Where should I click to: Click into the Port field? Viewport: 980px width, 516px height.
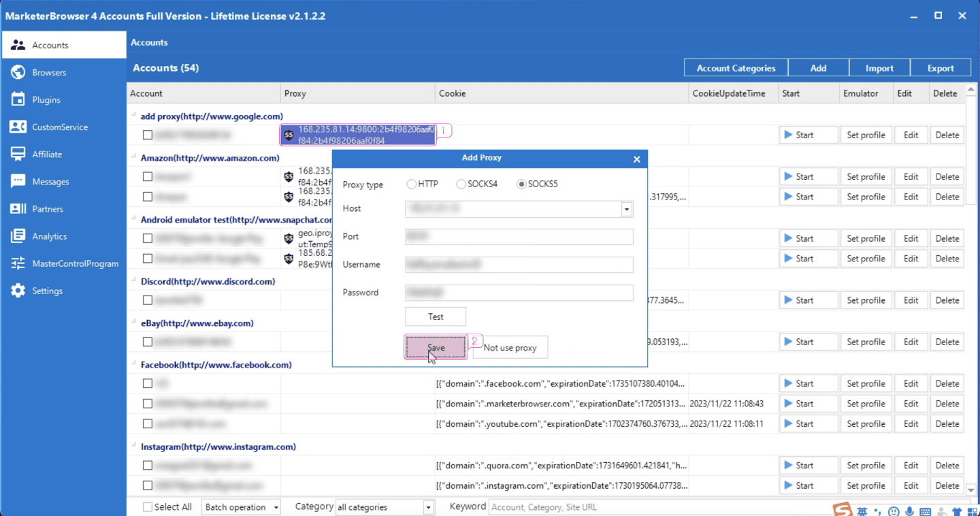pos(519,236)
